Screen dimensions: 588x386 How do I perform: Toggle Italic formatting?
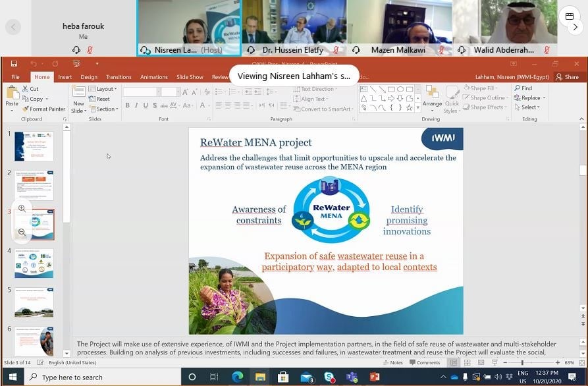[x=136, y=105]
